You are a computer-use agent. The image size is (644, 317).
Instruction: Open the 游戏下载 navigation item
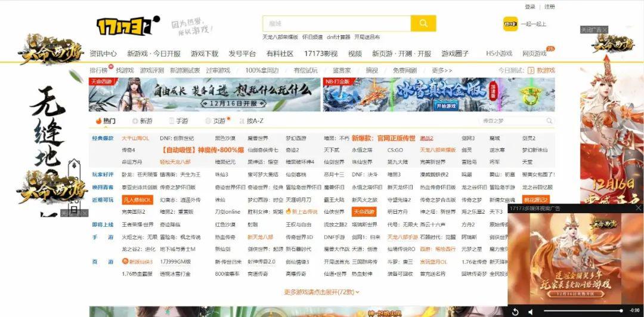205,54
